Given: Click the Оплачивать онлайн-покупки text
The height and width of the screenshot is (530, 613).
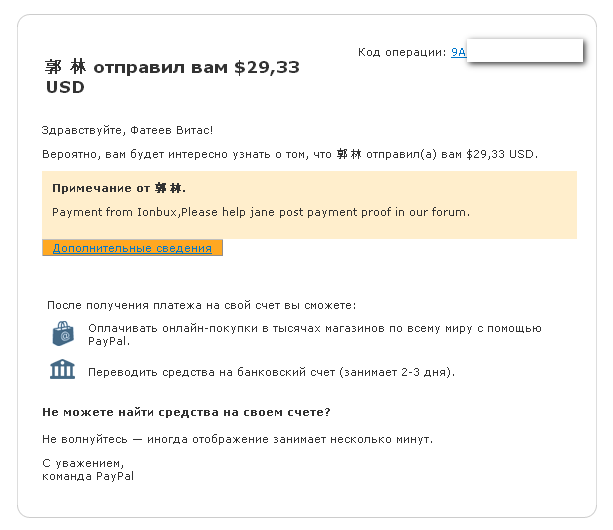Looking at the screenshot, I should point(315,335).
